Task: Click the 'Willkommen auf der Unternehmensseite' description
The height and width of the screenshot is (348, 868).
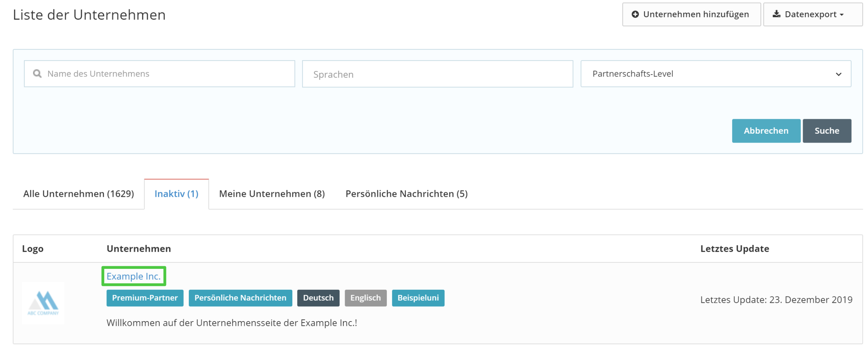Action: (232, 323)
